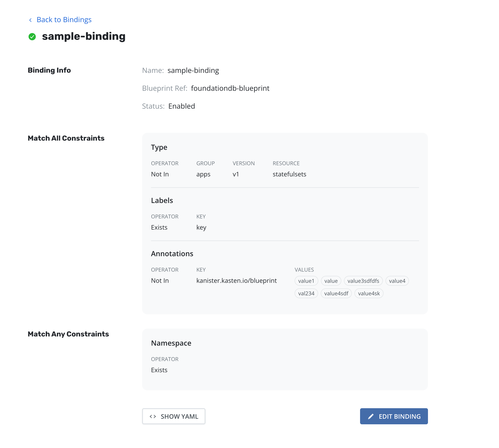Click the kanister.kasten.io/blueprint key text
The height and width of the screenshot is (448, 499).
click(x=236, y=281)
